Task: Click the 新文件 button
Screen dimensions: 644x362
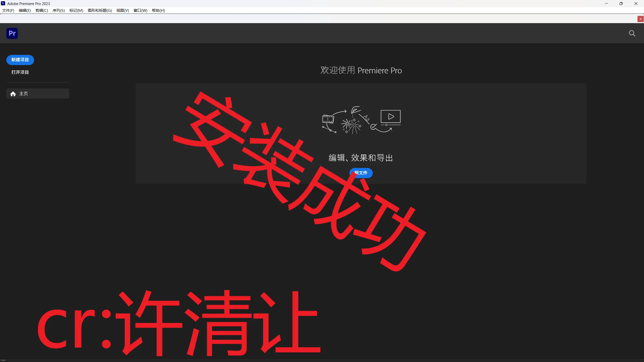Action: click(x=361, y=173)
